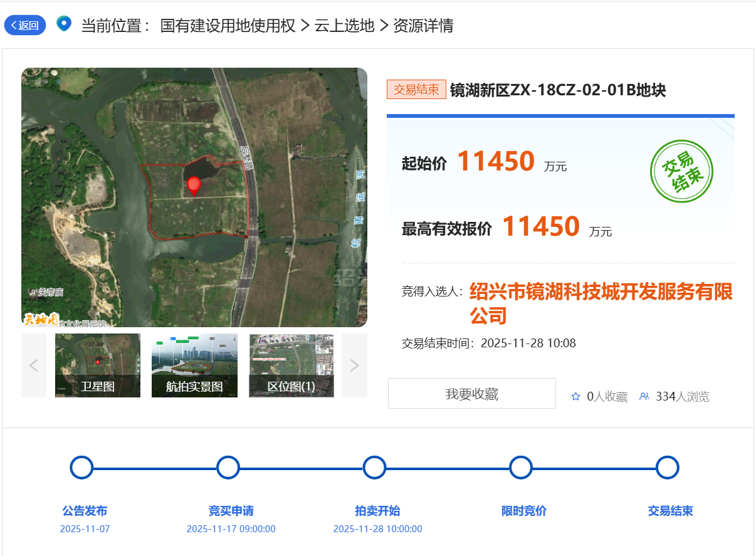Select the 航拍实景图 thumbnail

194,365
